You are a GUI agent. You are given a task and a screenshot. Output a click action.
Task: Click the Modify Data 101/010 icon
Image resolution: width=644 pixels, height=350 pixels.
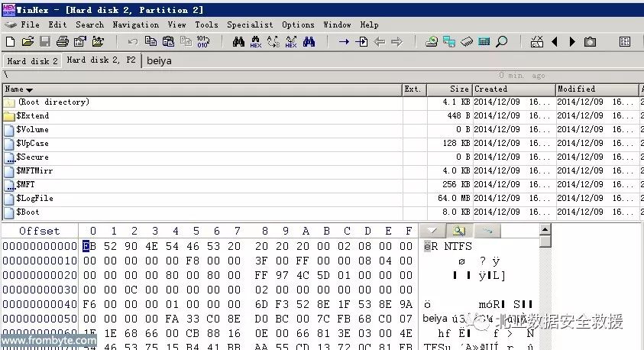pos(203,41)
